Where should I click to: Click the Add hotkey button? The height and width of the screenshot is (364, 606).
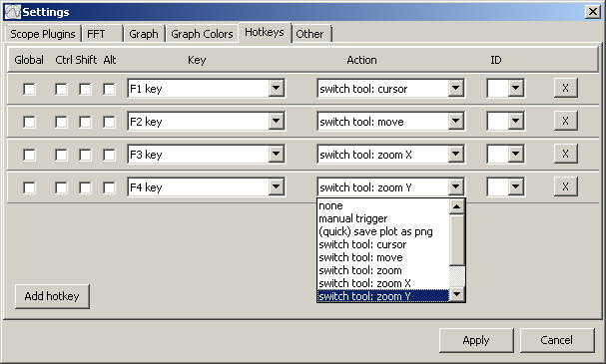(52, 296)
